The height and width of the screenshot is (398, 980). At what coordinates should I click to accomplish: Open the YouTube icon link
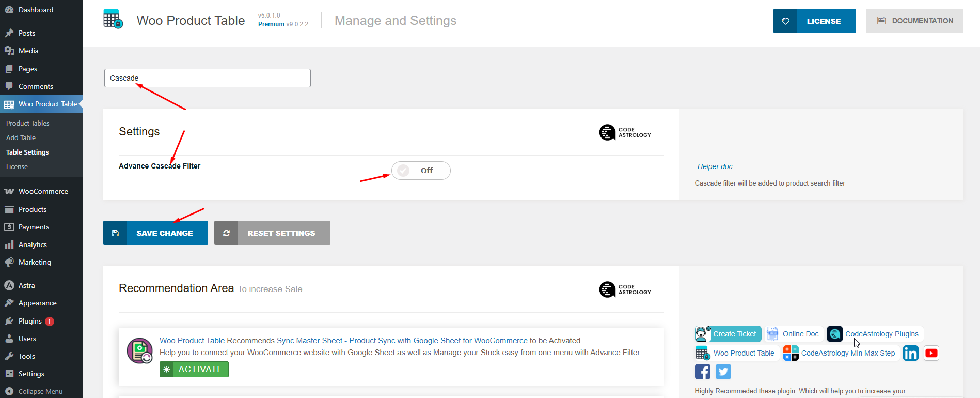coord(931,353)
